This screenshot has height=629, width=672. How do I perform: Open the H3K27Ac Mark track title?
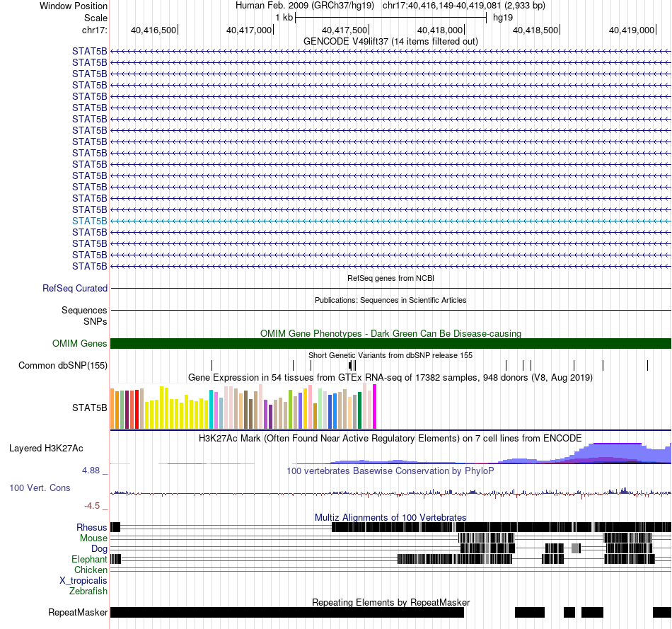tap(390, 438)
